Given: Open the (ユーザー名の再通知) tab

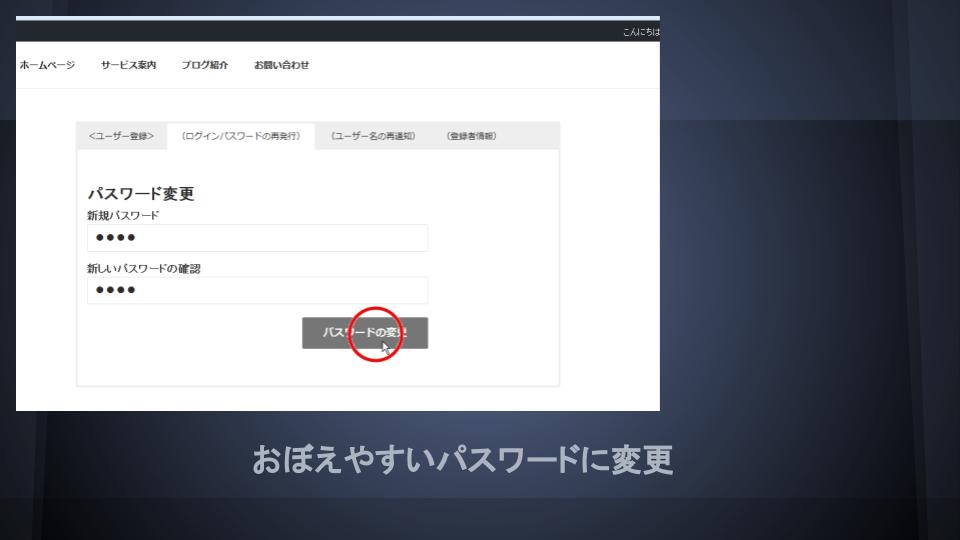Looking at the screenshot, I should [373, 136].
